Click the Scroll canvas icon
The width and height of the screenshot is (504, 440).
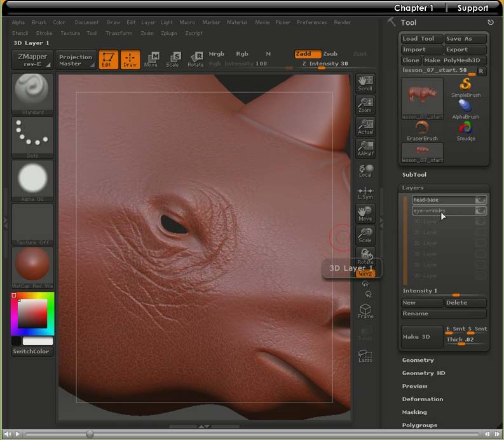click(365, 83)
